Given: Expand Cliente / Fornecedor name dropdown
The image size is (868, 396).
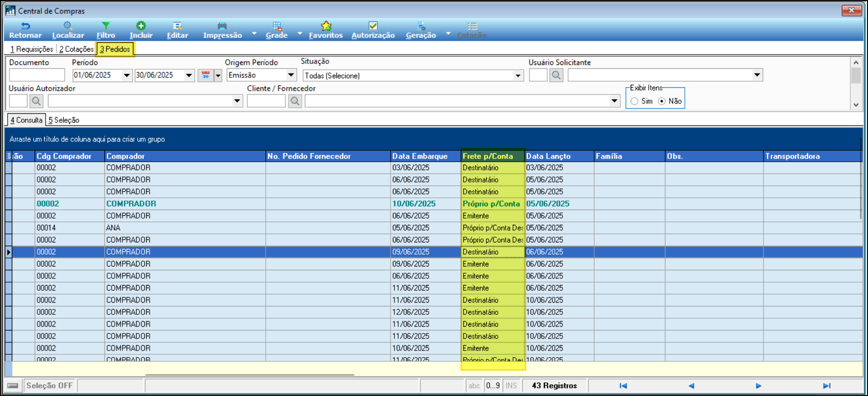Looking at the screenshot, I should point(614,101).
